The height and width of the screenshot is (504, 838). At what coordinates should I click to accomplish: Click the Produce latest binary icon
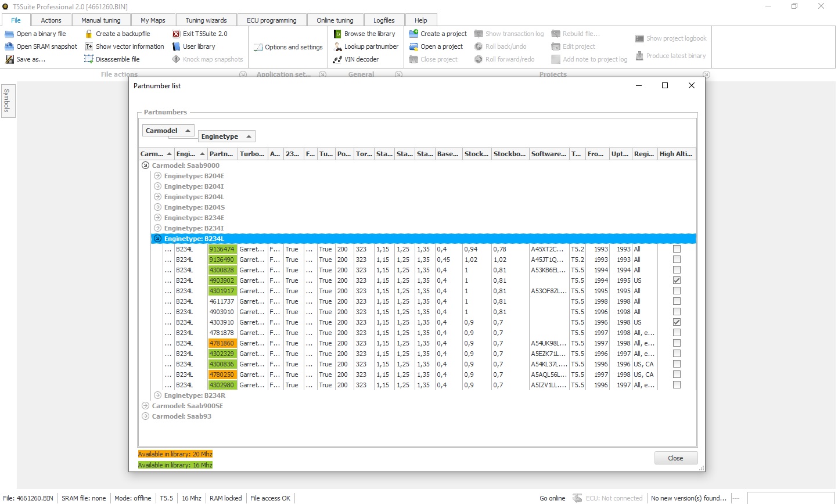[x=639, y=56]
